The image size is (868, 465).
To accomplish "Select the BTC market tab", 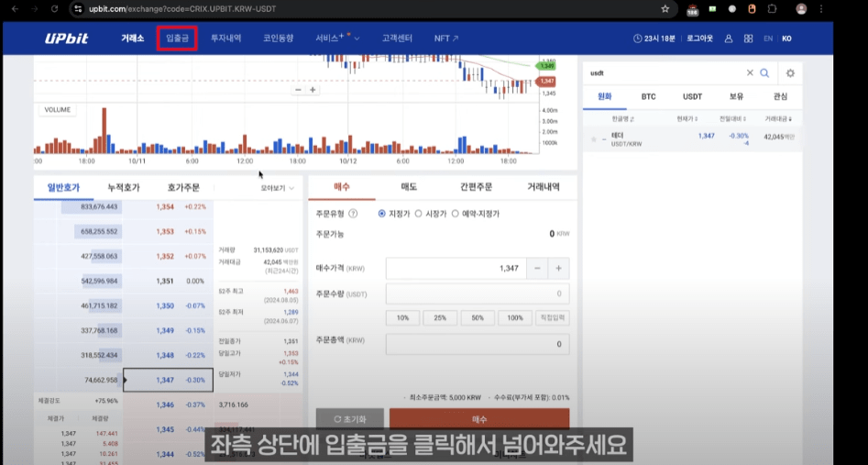I will (648, 96).
